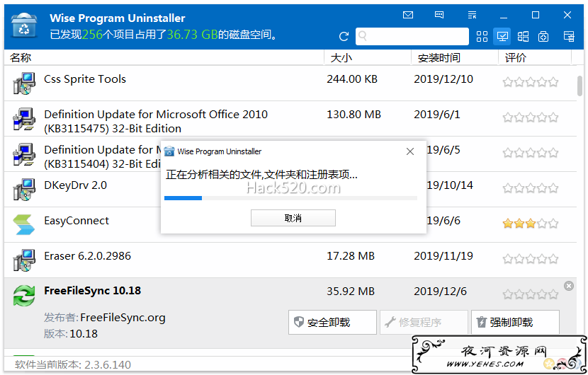Click 修复程序 repair program button

[x=424, y=322]
